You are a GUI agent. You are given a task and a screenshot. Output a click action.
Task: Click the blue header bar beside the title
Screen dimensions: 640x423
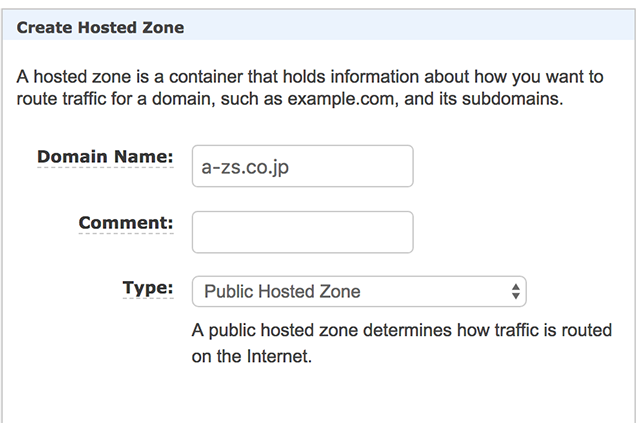point(420,28)
